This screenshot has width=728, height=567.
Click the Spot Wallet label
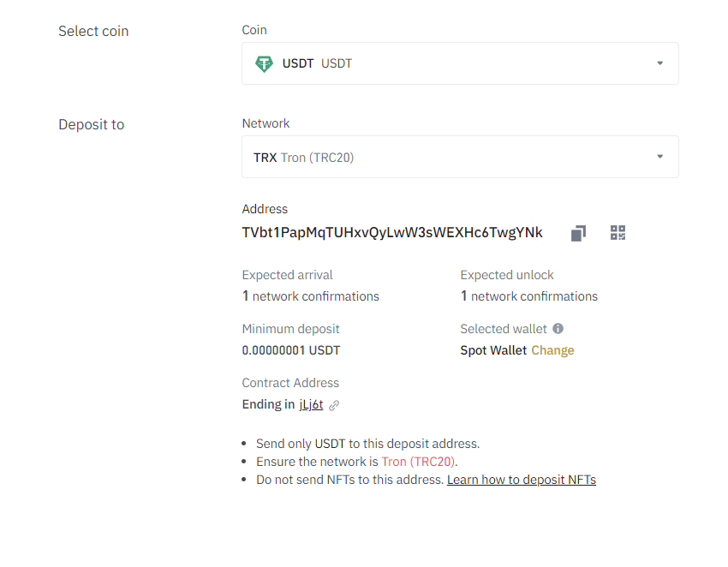click(x=493, y=350)
